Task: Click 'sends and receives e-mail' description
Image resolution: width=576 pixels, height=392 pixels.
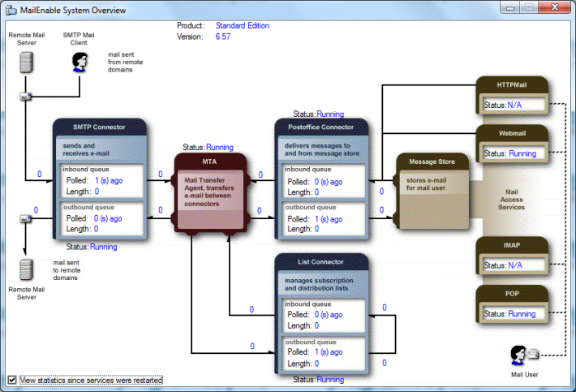Action: tap(86, 149)
